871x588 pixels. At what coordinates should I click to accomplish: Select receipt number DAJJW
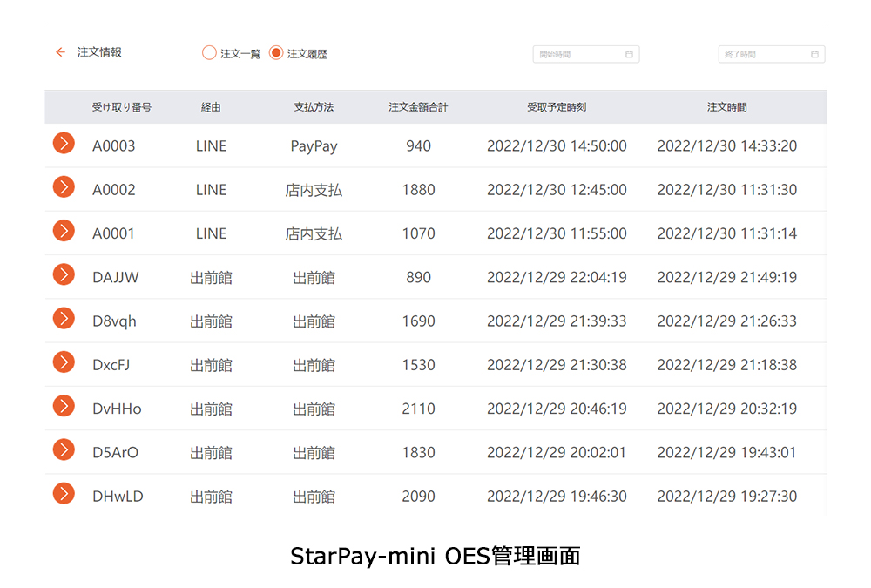coord(116,277)
